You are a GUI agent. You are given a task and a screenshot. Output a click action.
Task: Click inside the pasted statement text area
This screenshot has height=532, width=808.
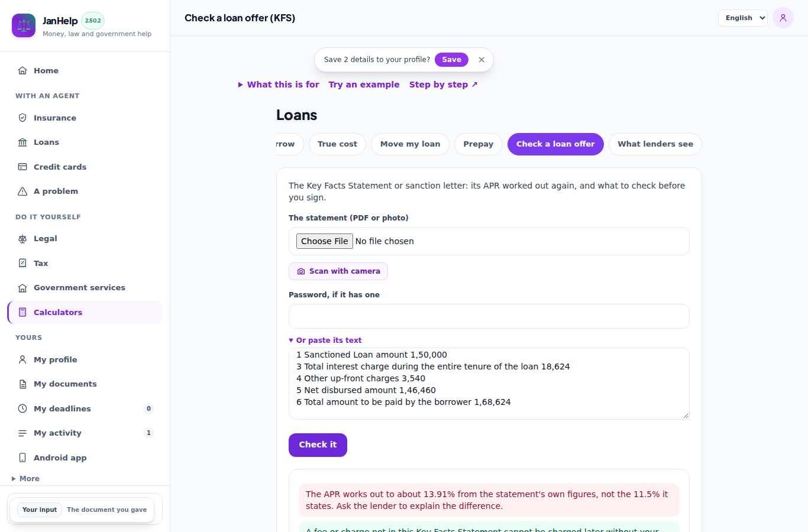(x=489, y=384)
